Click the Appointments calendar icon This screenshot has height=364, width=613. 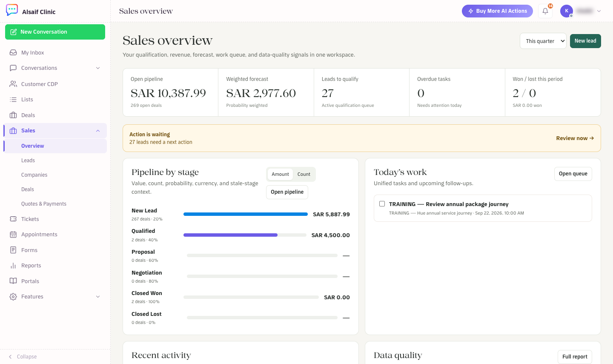click(13, 235)
